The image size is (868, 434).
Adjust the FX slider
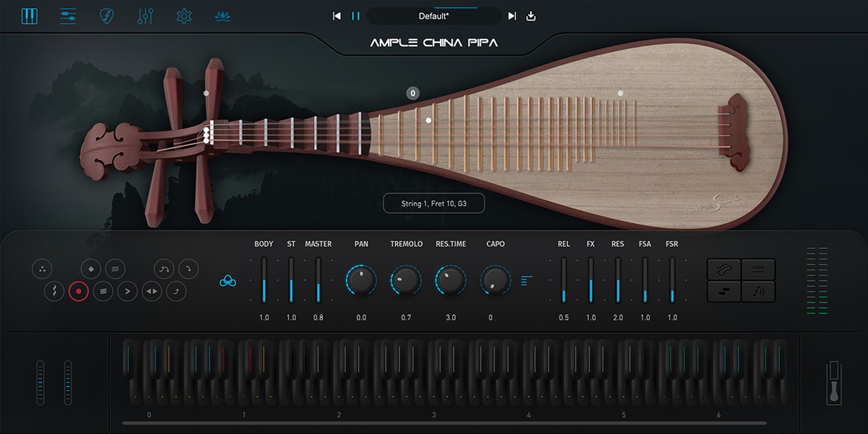[x=591, y=280]
